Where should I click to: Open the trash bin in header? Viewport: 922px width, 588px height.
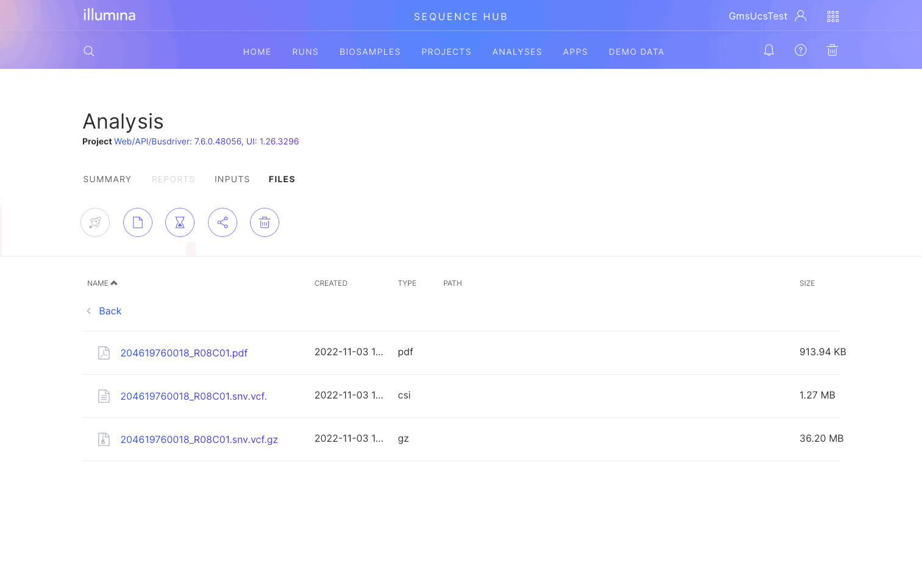click(x=832, y=51)
